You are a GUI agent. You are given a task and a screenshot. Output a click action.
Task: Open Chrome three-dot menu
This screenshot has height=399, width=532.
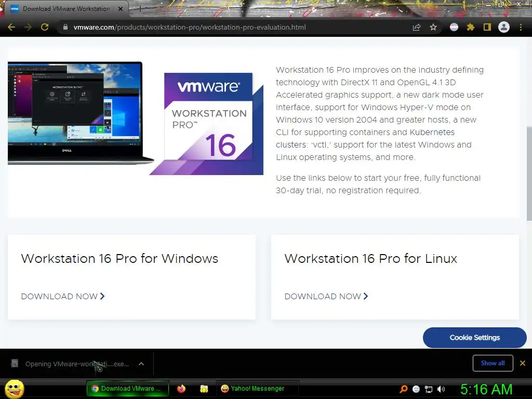click(x=521, y=27)
